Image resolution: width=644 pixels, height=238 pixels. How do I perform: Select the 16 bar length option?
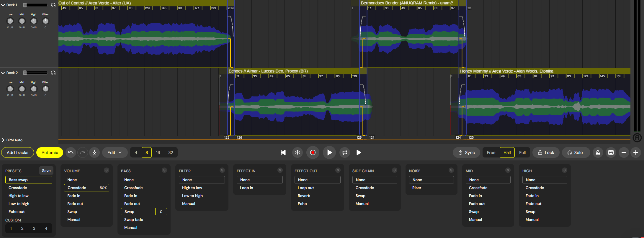(x=158, y=152)
